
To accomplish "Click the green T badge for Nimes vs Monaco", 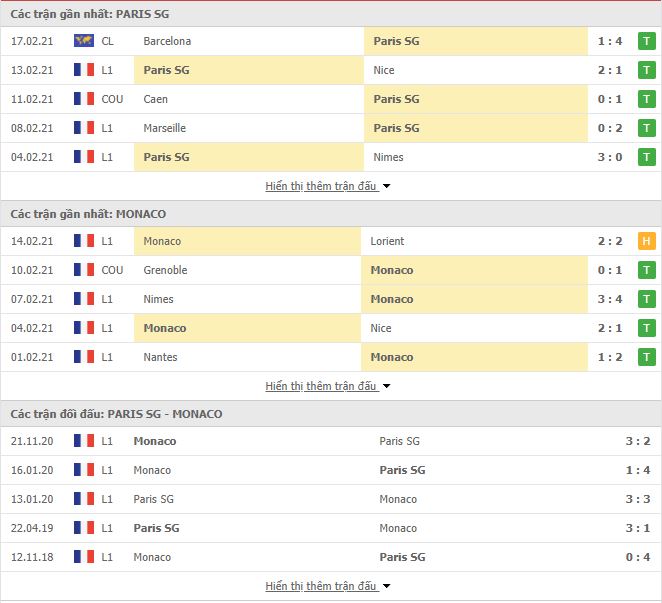I will [646, 299].
